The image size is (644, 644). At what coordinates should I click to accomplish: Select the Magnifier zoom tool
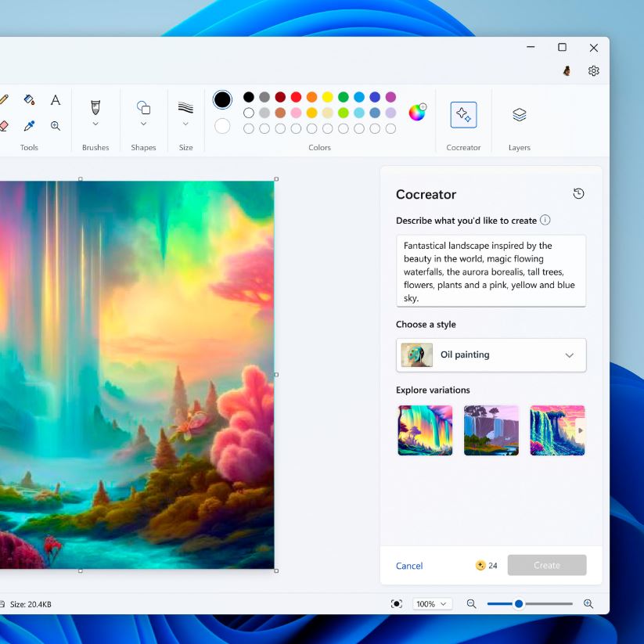pos(56,125)
